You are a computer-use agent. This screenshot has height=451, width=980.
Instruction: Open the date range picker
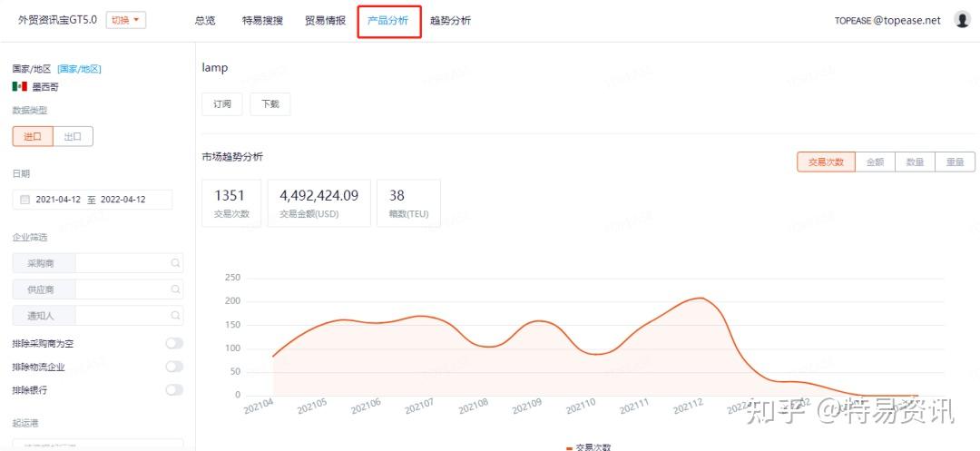93,200
